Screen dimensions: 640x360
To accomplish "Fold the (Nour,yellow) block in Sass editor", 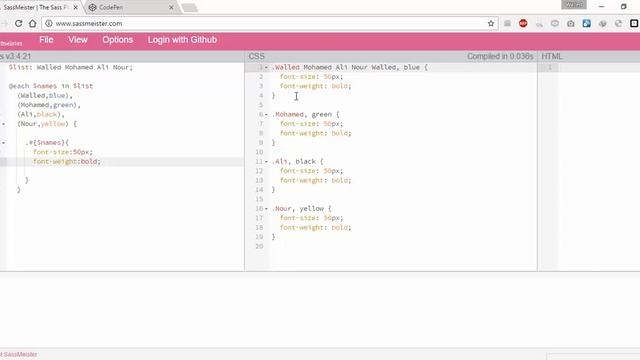I will pyautogui.click(x=4, y=124).
